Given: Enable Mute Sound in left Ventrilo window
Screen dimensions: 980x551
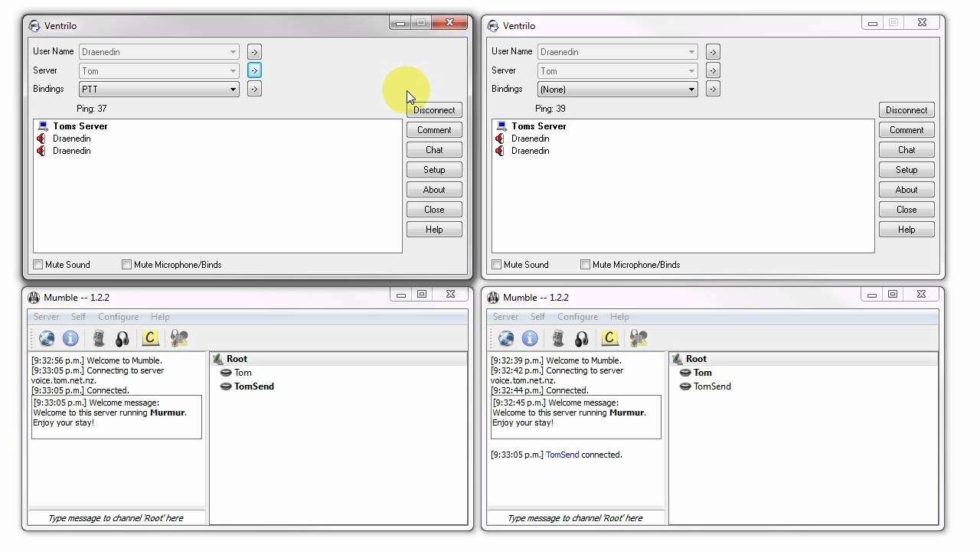Looking at the screenshot, I should (x=38, y=265).
